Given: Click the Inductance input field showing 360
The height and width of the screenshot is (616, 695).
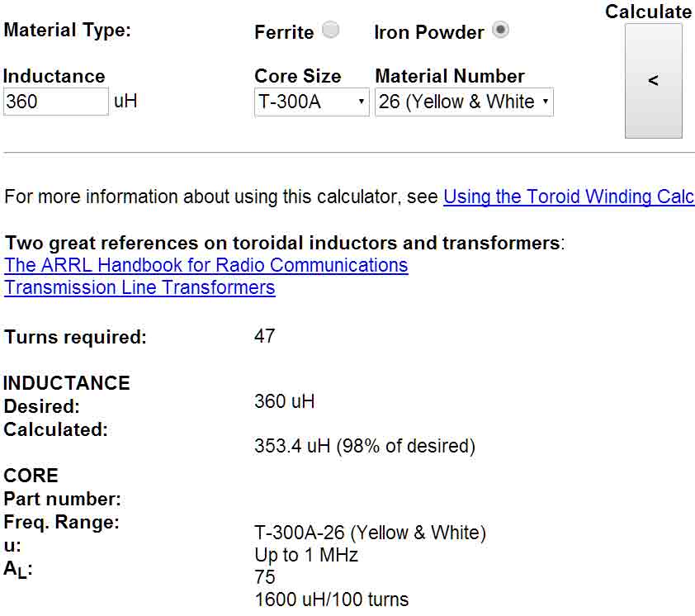Looking at the screenshot, I should (56, 102).
